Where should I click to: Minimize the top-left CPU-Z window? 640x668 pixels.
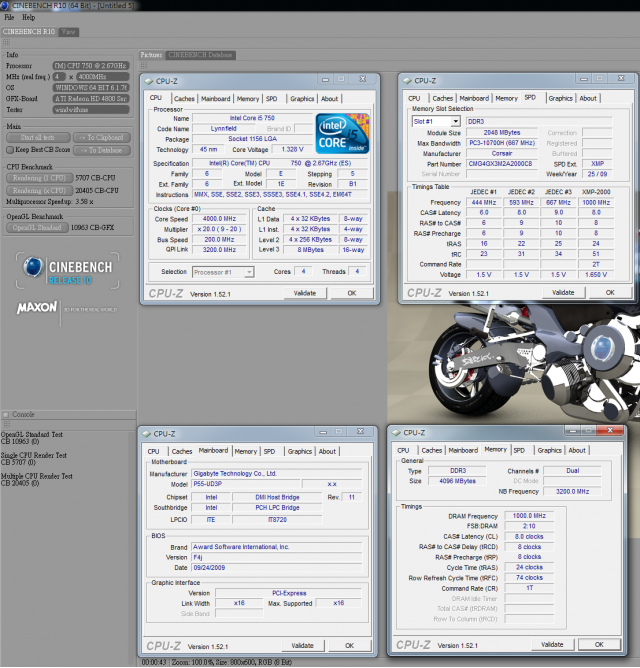click(326, 79)
